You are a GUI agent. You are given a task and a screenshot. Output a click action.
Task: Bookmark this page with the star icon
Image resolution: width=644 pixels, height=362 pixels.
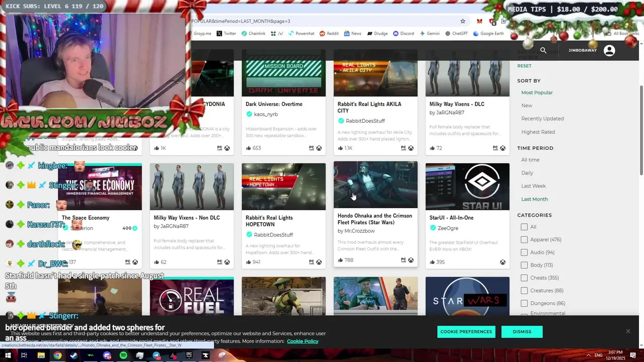pos(463,21)
